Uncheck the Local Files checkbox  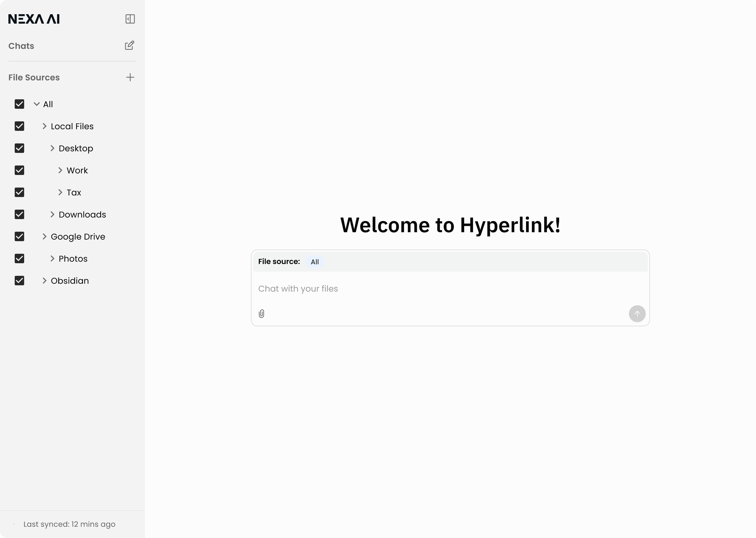tap(19, 126)
